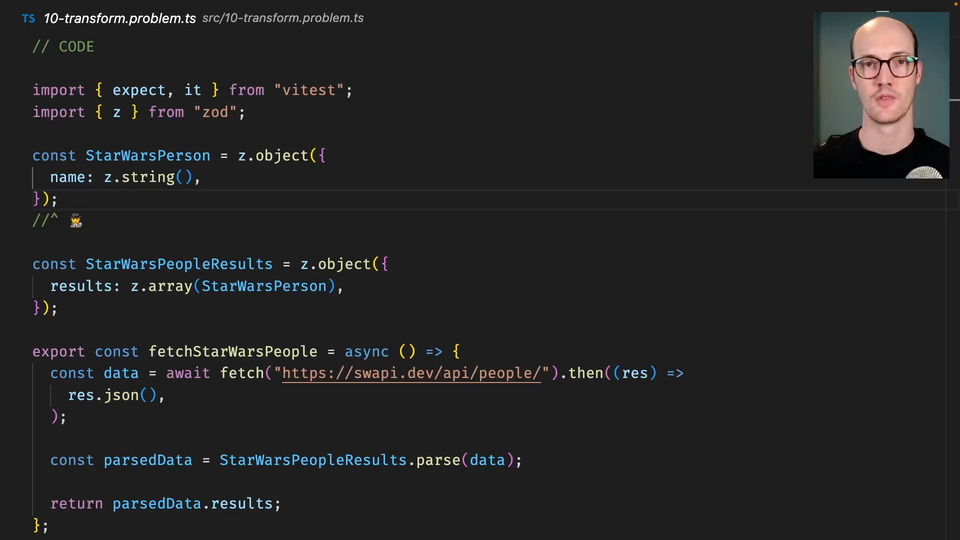The image size is (960, 540).
Task: Open the swapi.dev people API link
Action: coord(412,373)
